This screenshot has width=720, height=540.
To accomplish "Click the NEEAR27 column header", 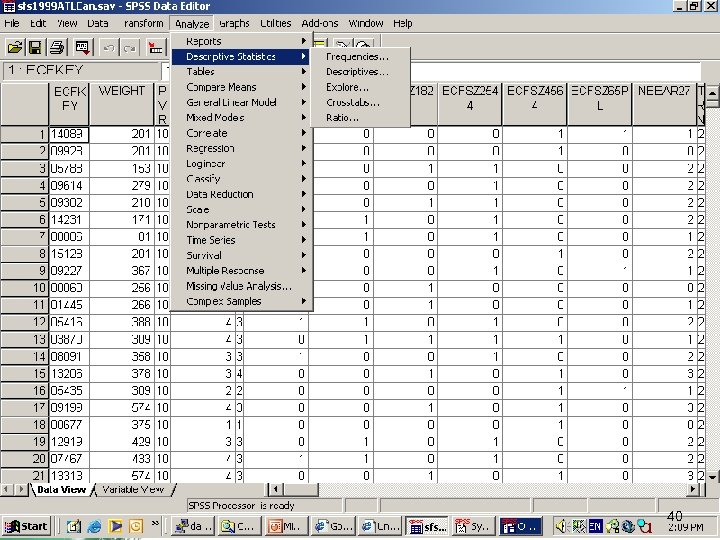I will [664, 104].
